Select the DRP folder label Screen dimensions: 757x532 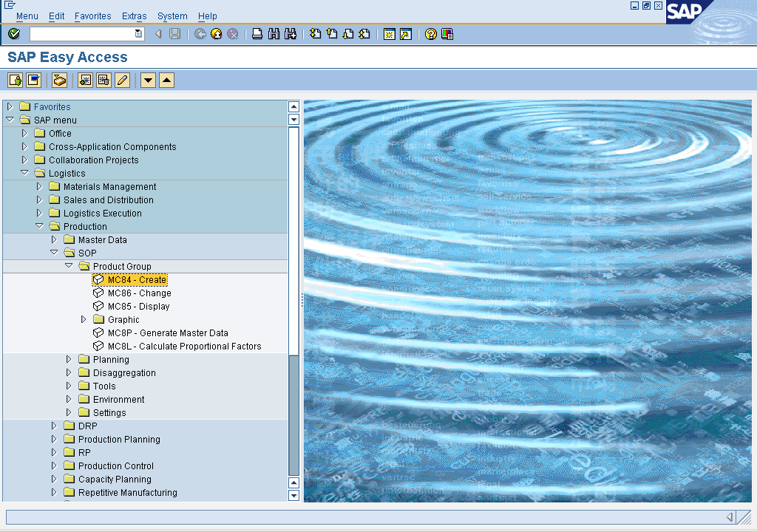(88, 426)
